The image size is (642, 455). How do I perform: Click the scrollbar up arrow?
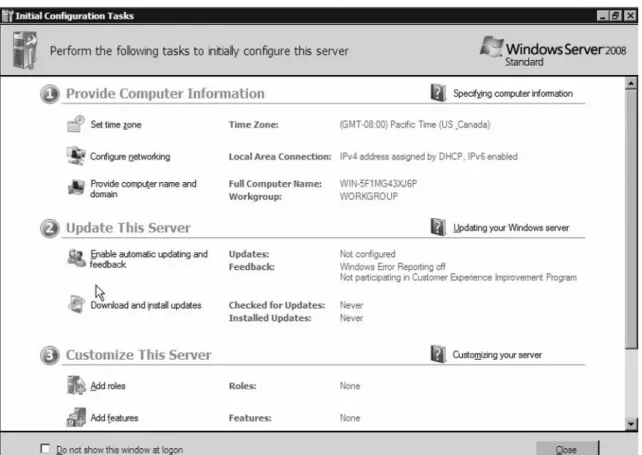(631, 83)
